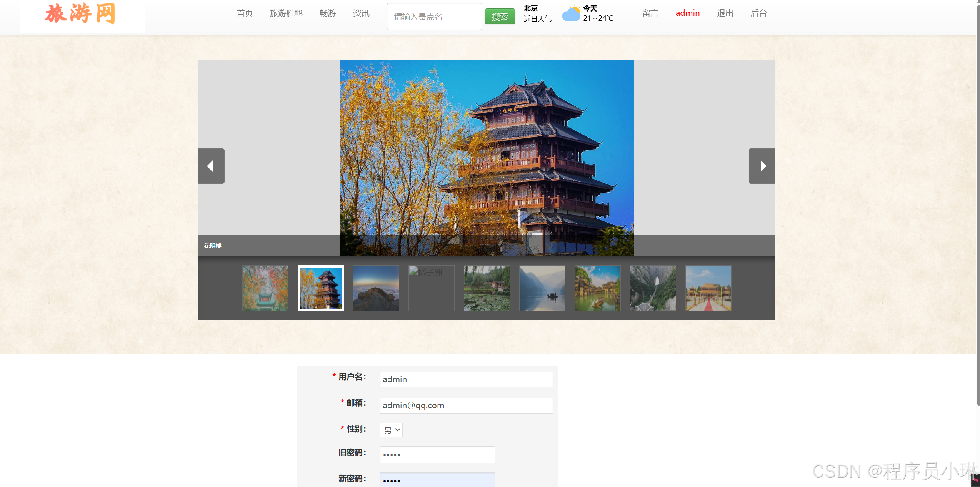Open the 资讯 section from the navbar
The width and height of the screenshot is (980, 487).
360,13
